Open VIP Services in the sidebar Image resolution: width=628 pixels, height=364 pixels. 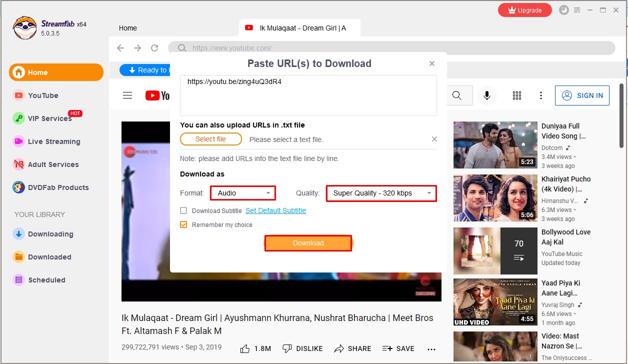tap(47, 118)
